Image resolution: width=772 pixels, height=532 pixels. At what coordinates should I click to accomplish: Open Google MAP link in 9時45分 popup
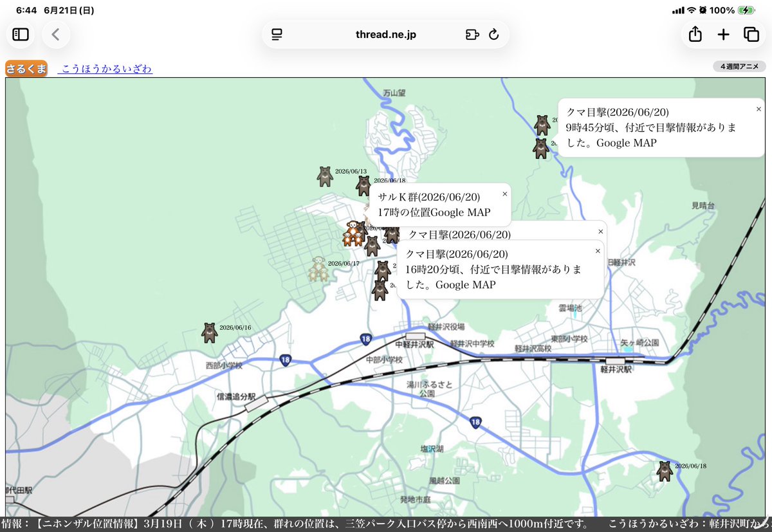point(627,143)
